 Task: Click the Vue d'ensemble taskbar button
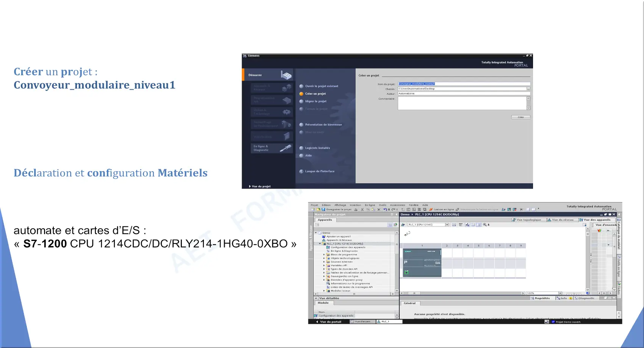[362, 321]
